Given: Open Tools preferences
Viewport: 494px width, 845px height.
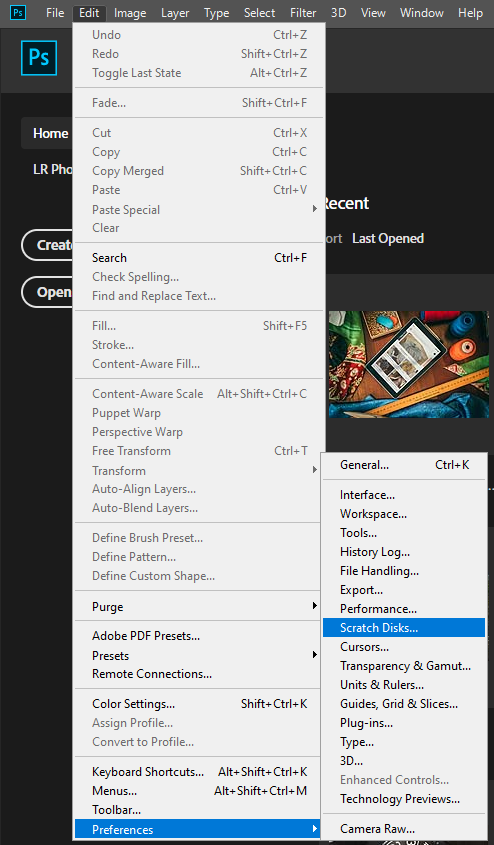Looking at the screenshot, I should pos(404,532).
